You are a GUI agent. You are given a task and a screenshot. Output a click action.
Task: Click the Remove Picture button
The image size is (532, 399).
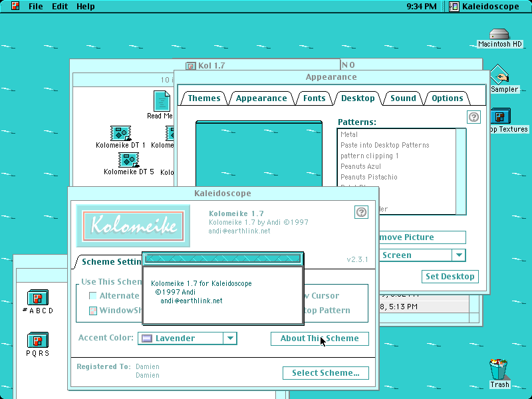pos(422,237)
